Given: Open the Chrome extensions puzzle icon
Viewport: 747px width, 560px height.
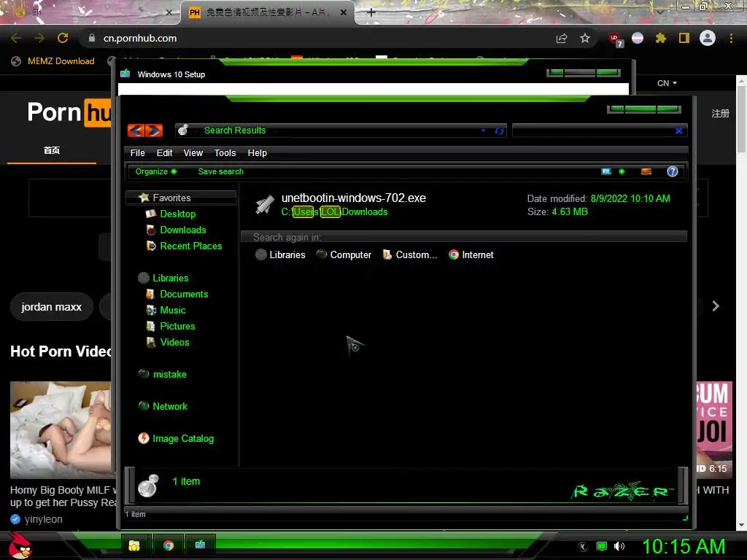Looking at the screenshot, I should click(x=660, y=38).
